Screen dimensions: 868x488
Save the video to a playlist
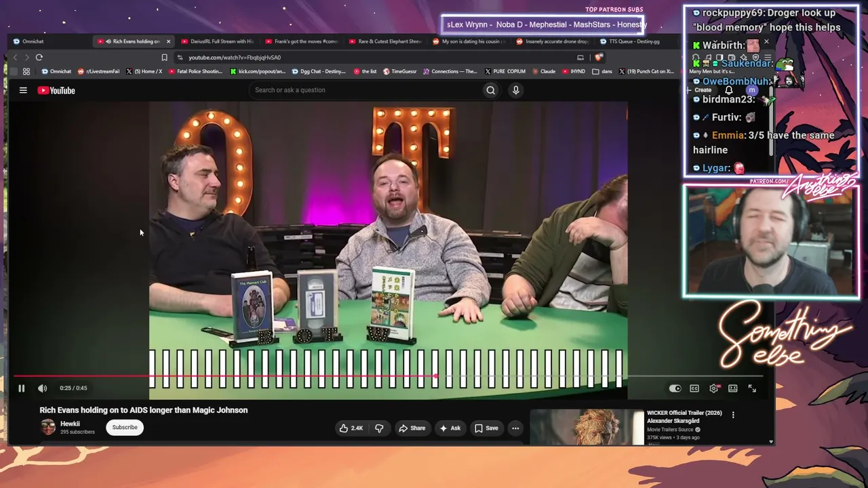[486, 428]
